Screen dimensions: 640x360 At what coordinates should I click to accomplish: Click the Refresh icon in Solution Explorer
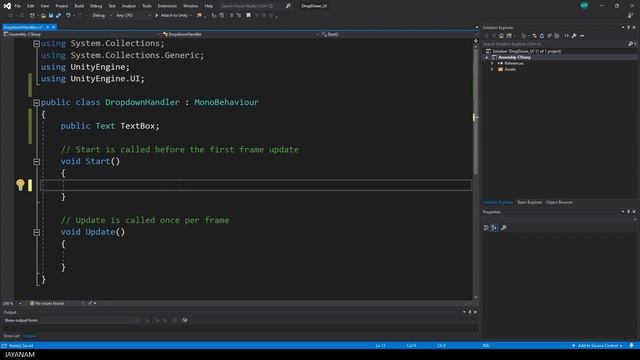tap(542, 36)
